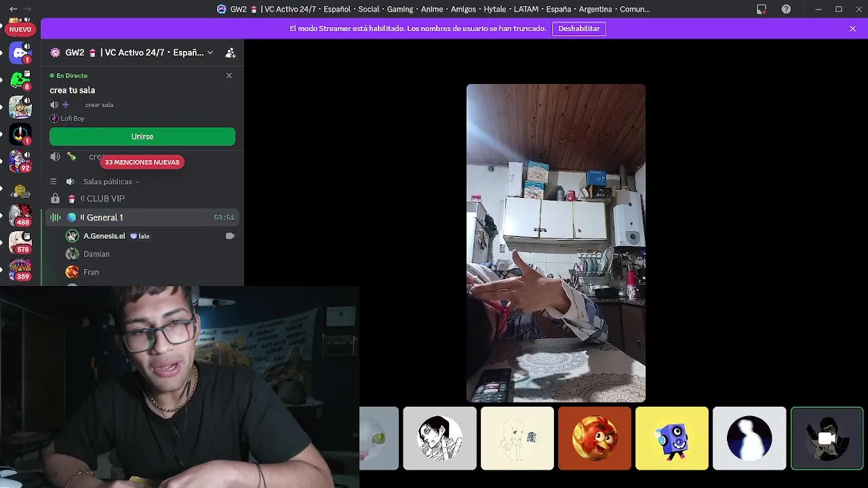Click the 'crea tu sala' title text
Viewport: 868px width, 488px height.
[x=72, y=90]
